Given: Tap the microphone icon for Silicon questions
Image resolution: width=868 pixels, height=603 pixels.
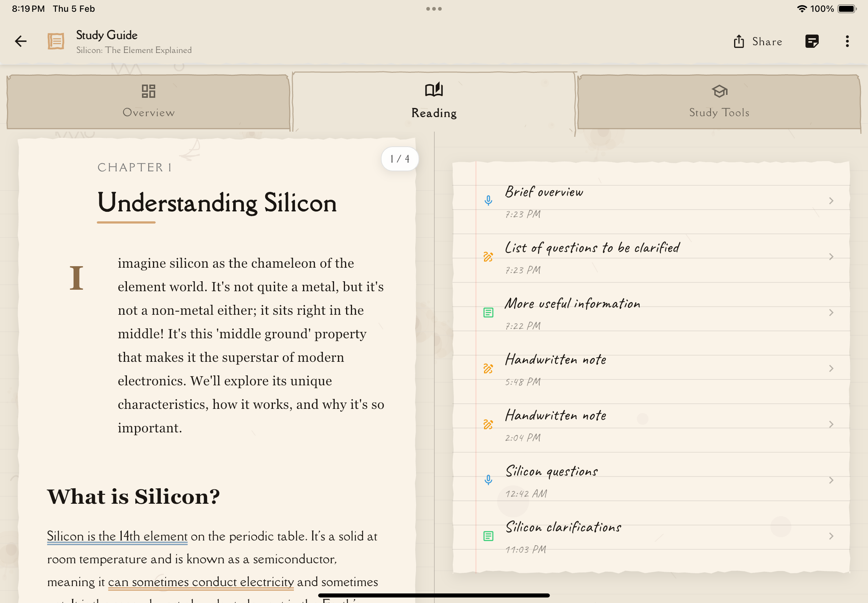Looking at the screenshot, I should (x=488, y=480).
